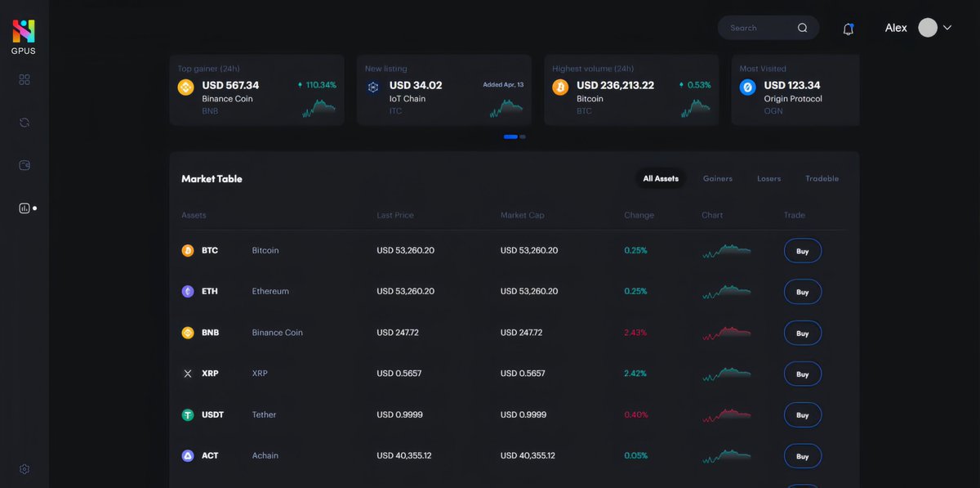The image size is (980, 488).
Task: Click last price USD 247.72
Action: 398,333
